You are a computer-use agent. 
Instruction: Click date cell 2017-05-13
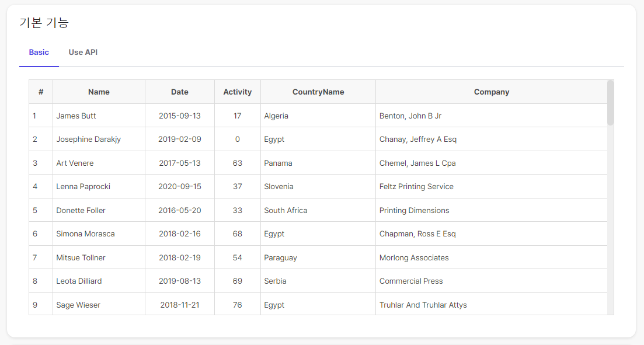pos(180,163)
